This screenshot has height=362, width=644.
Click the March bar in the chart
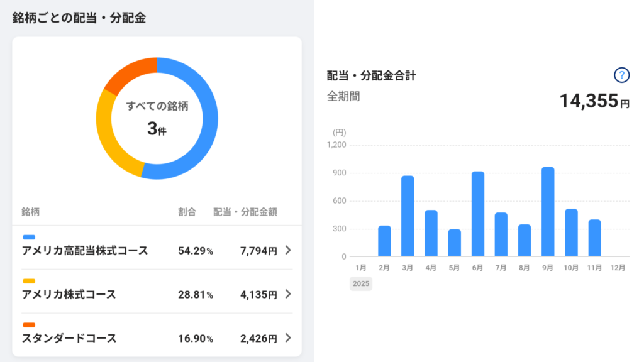click(x=408, y=216)
